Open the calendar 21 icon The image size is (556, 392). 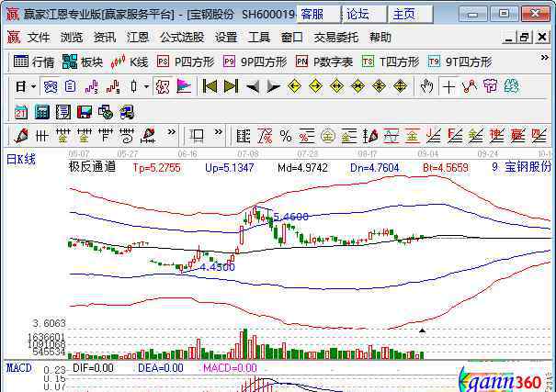[21, 112]
